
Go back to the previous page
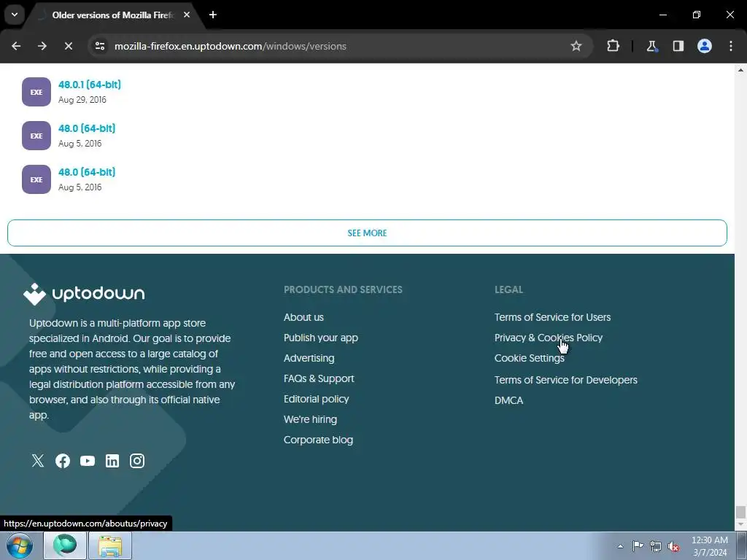(x=16, y=46)
